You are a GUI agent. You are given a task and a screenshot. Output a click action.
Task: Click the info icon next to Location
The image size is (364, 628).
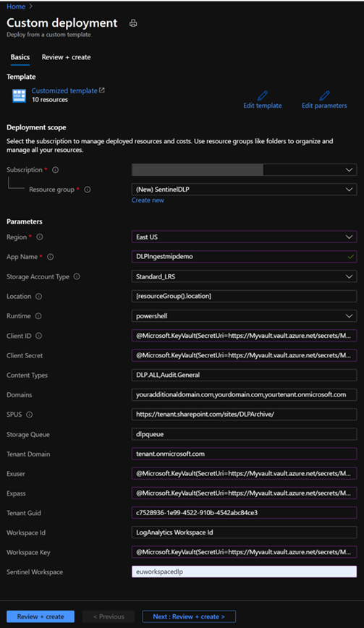(38, 297)
